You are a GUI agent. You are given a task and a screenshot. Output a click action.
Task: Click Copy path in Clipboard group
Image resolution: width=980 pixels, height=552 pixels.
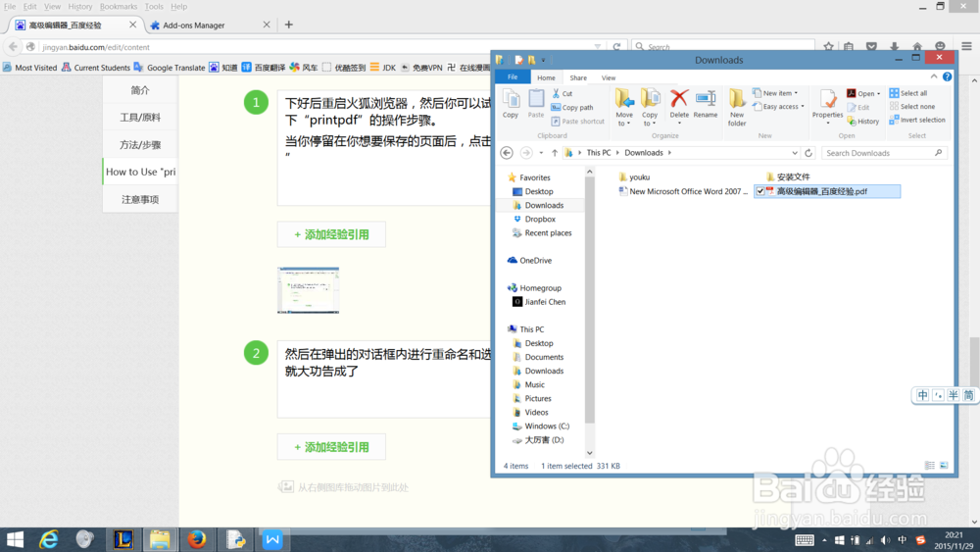click(x=572, y=108)
